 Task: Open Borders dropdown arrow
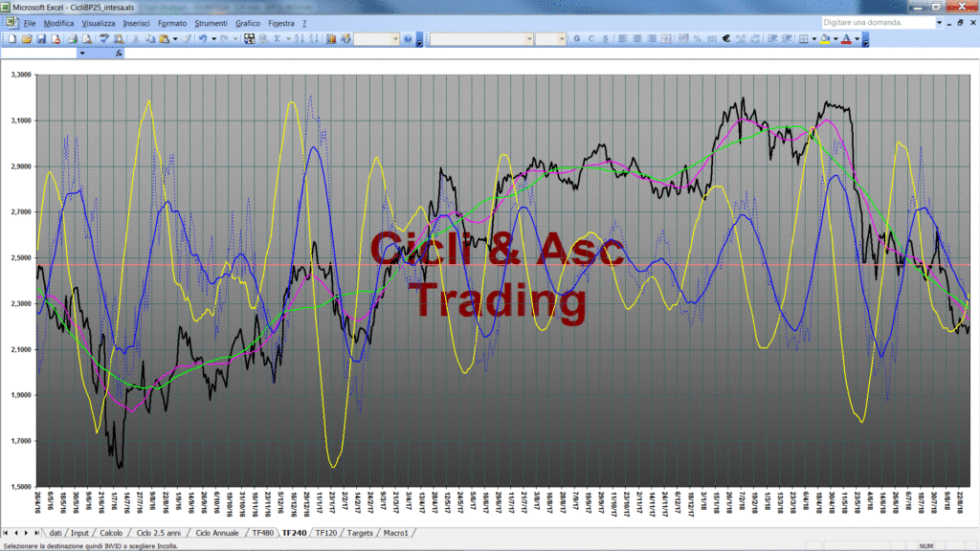click(814, 38)
